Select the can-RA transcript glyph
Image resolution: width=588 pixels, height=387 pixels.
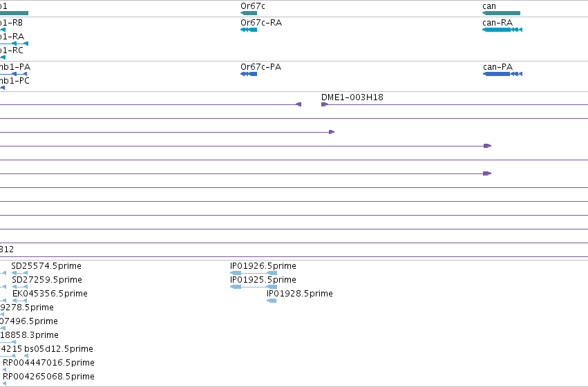click(502, 30)
